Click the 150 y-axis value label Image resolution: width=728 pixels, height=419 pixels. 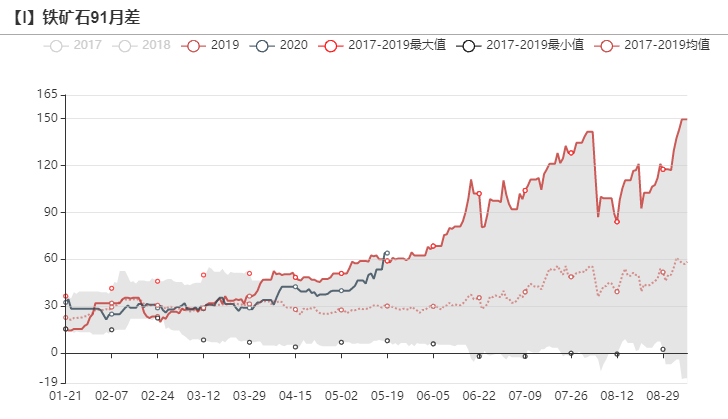pos(47,118)
